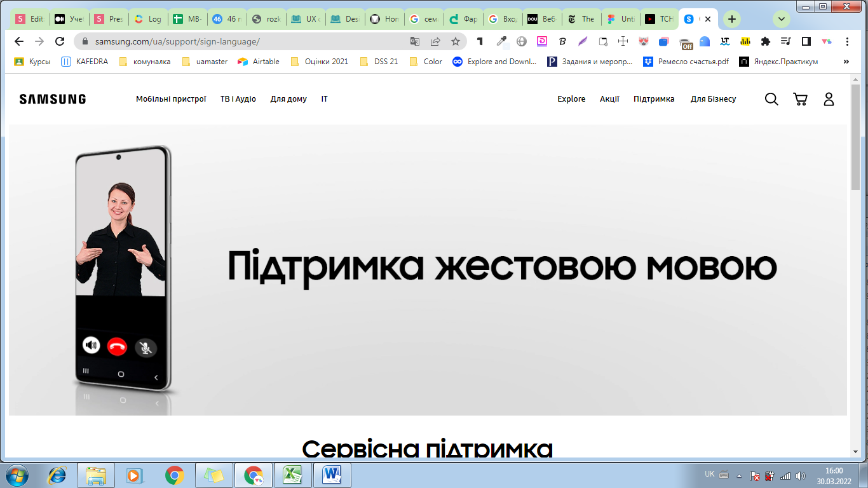Bookmark this page with the star icon
868x488 pixels.
click(456, 41)
